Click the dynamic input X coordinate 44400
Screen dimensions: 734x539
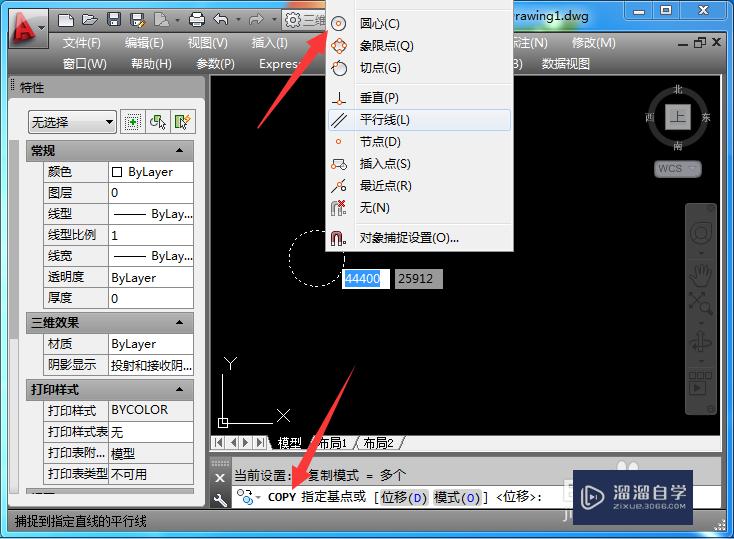coord(366,279)
